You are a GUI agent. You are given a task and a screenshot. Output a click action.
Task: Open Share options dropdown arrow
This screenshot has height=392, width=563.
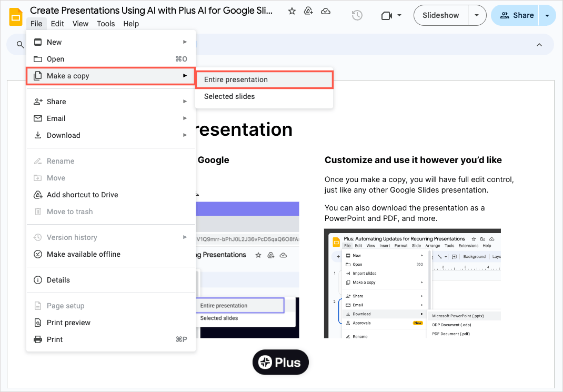tap(547, 15)
